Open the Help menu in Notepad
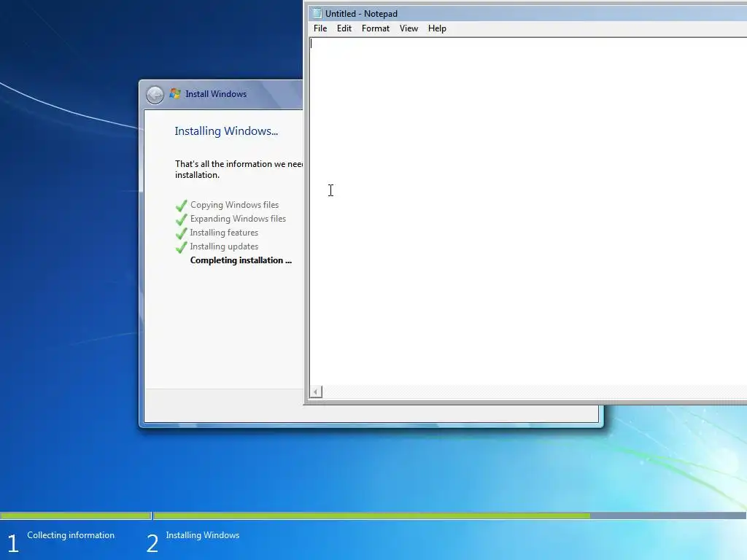747x560 pixels. click(437, 28)
